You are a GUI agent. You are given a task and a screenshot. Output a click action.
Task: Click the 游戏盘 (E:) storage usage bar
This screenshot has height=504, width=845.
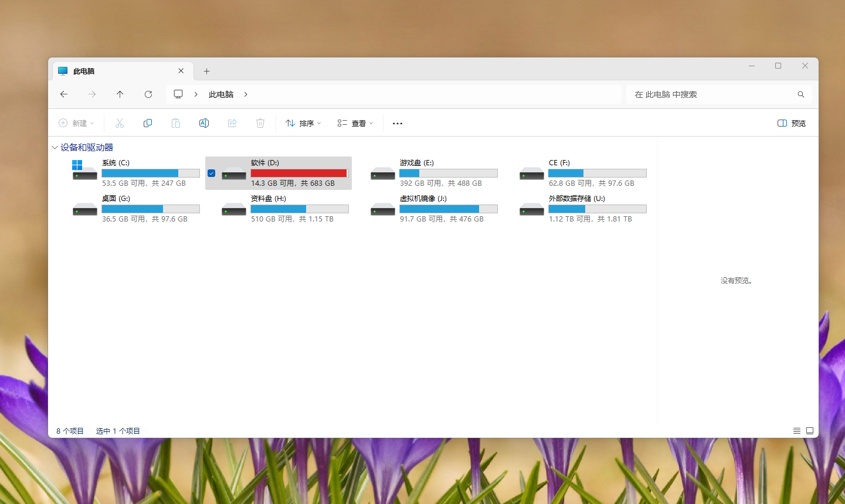click(448, 173)
